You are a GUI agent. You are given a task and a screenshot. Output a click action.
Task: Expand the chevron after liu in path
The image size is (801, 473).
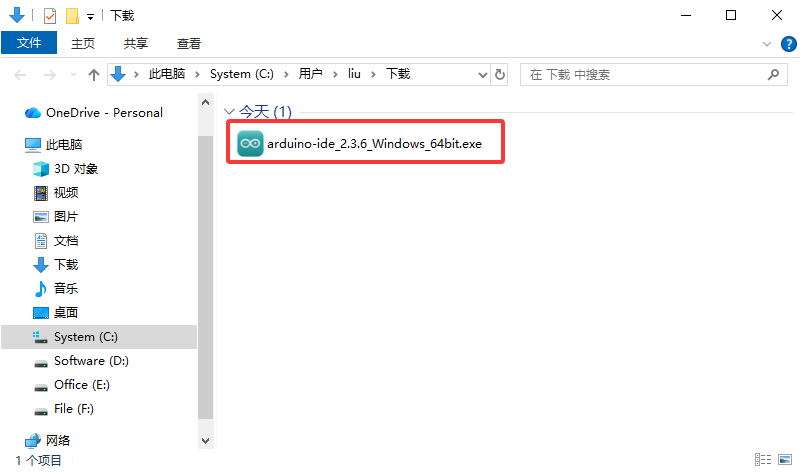tap(373, 75)
